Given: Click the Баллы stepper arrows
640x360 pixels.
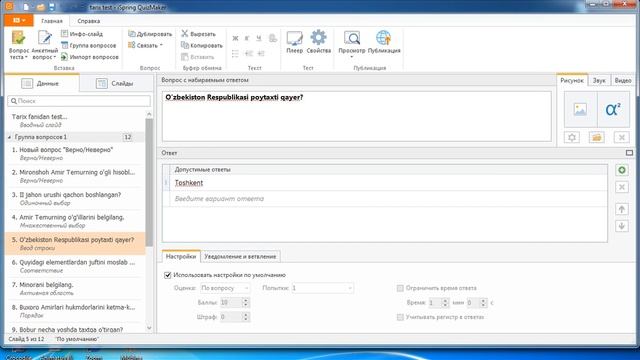Looking at the screenshot, I should coord(245,302).
